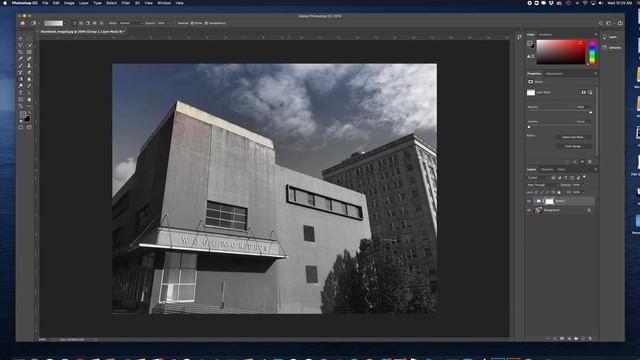
Task: Select the Dodge tool
Action: click(20, 86)
